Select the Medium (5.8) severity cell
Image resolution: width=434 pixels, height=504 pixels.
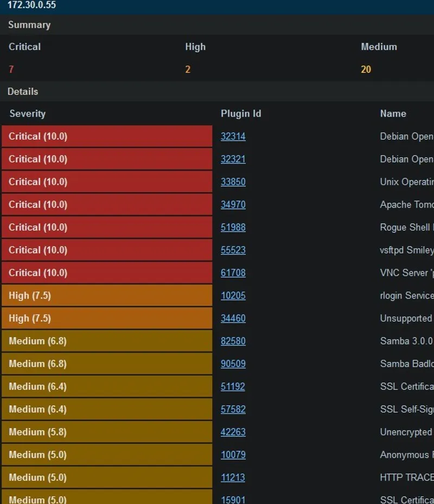click(107, 432)
